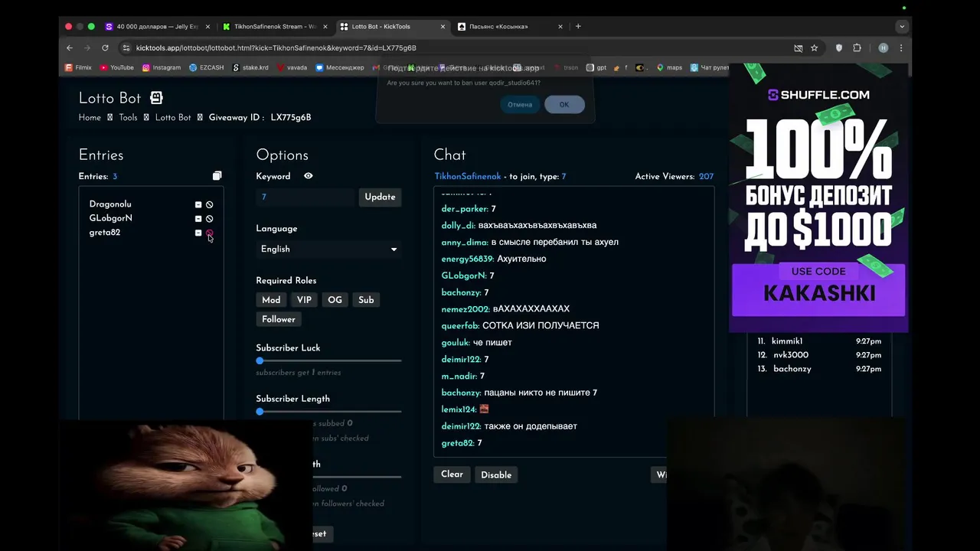Viewport: 980px width, 551px height.
Task: Open the browser extensions puzzle icon
Action: click(857, 47)
